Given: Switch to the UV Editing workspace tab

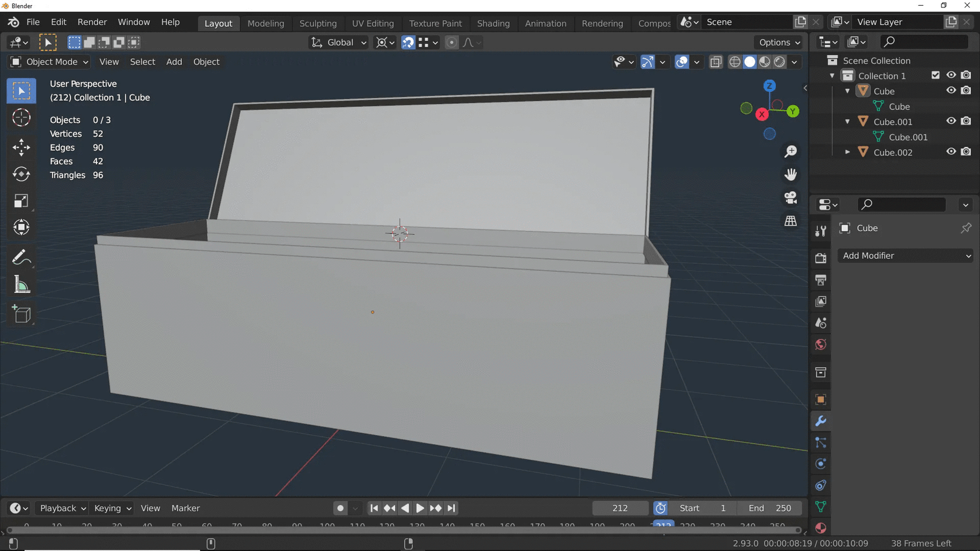Looking at the screenshot, I should pyautogui.click(x=373, y=23).
